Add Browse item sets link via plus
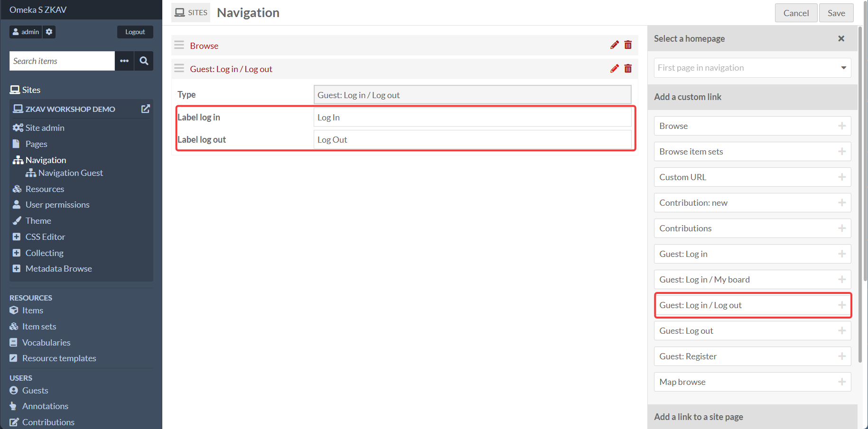Viewport: 868px width, 429px height. point(842,151)
